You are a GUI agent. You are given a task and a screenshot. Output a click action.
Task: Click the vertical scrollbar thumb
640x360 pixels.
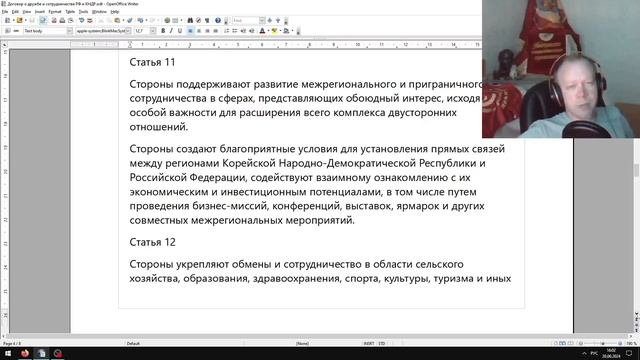[x=636, y=170]
